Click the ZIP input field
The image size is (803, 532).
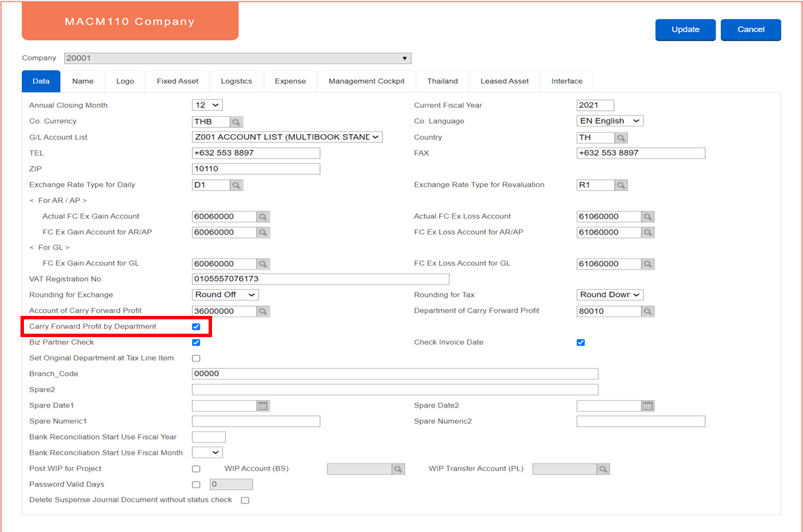click(256, 169)
